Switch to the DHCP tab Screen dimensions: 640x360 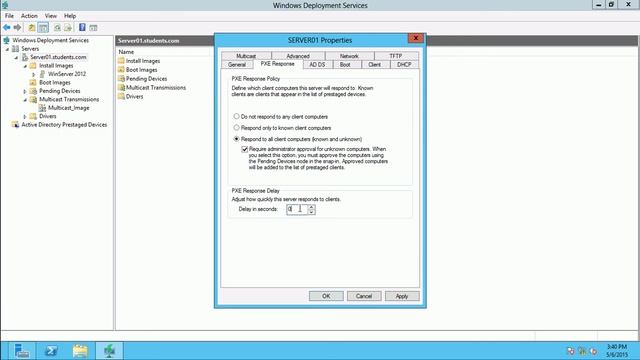[x=404, y=64]
